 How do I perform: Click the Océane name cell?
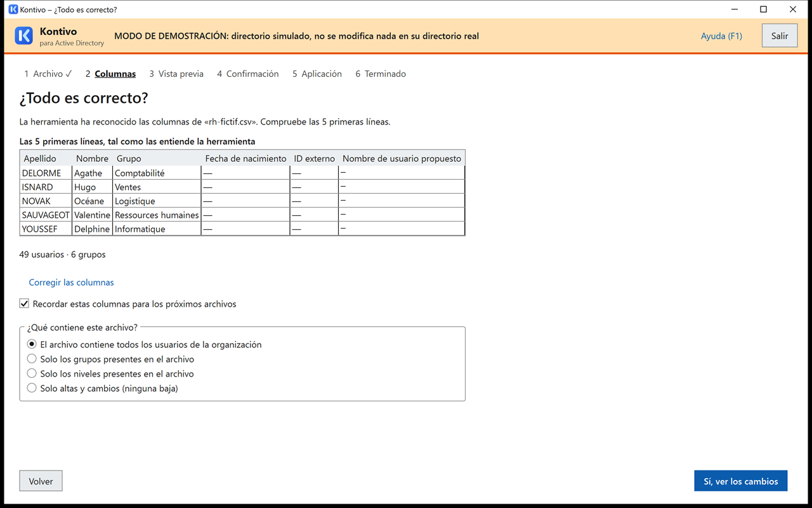[x=93, y=201]
